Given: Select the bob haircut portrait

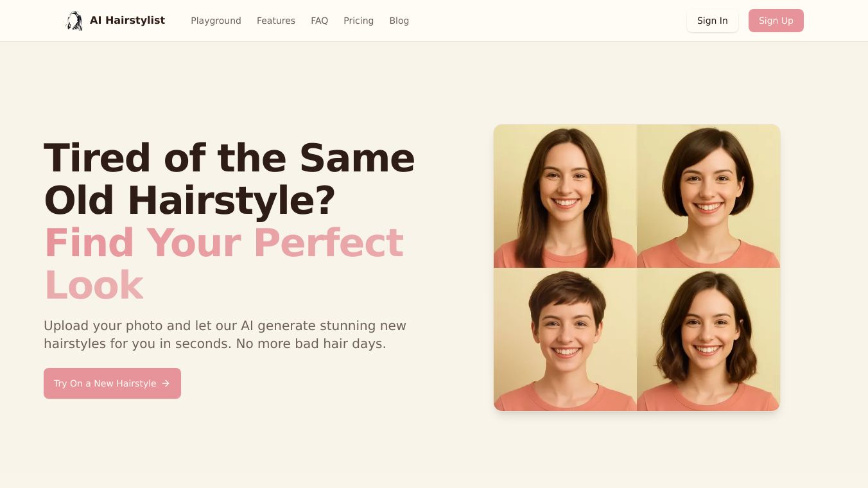Looking at the screenshot, I should [709, 196].
